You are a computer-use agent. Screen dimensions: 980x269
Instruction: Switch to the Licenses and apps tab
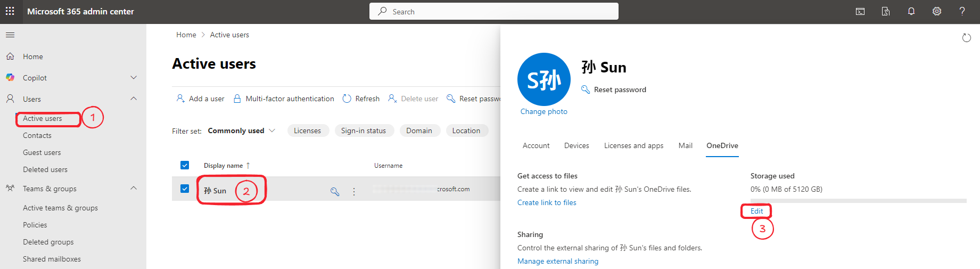633,145
